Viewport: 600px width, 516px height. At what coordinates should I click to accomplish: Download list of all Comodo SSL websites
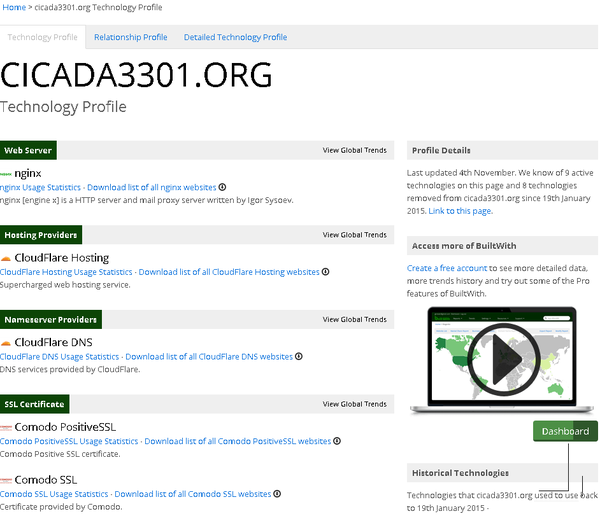pos(192,494)
